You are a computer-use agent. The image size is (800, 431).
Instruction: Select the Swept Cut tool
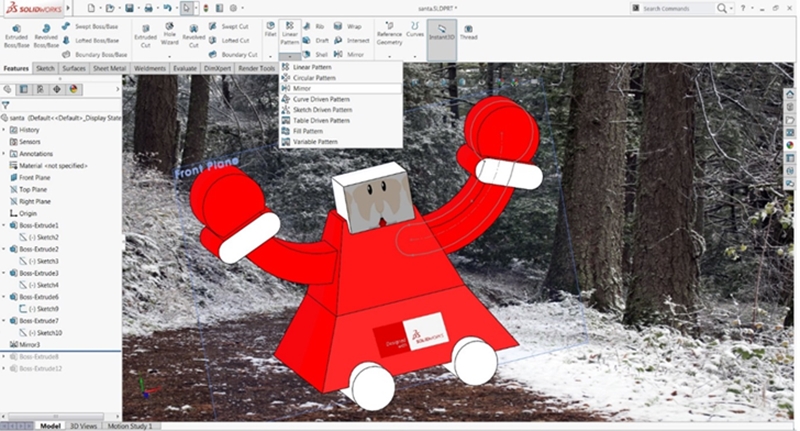click(x=229, y=27)
